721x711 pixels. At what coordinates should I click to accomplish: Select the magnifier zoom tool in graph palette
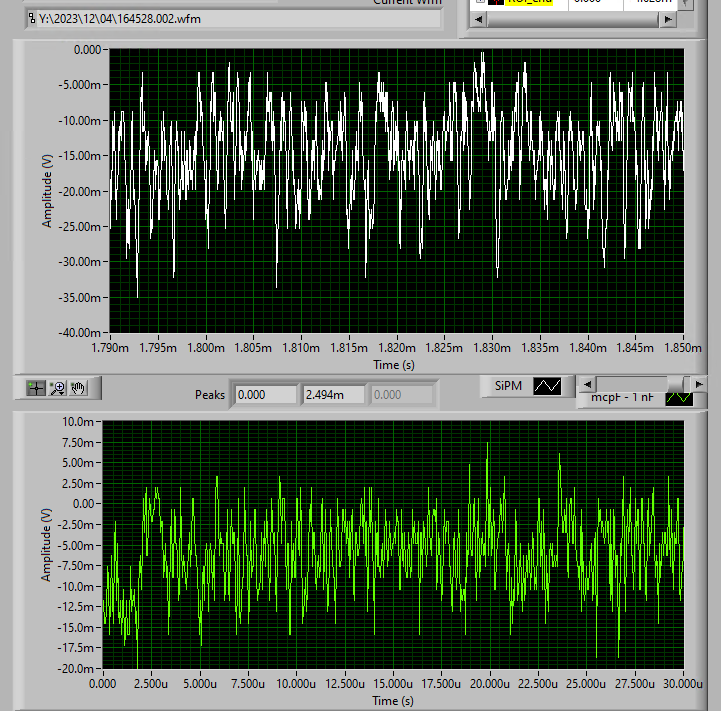[x=57, y=388]
